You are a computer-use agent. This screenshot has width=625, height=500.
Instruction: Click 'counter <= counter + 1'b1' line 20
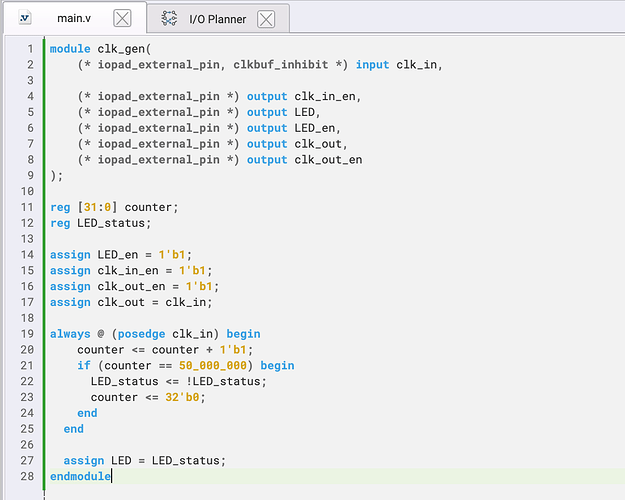162,350
